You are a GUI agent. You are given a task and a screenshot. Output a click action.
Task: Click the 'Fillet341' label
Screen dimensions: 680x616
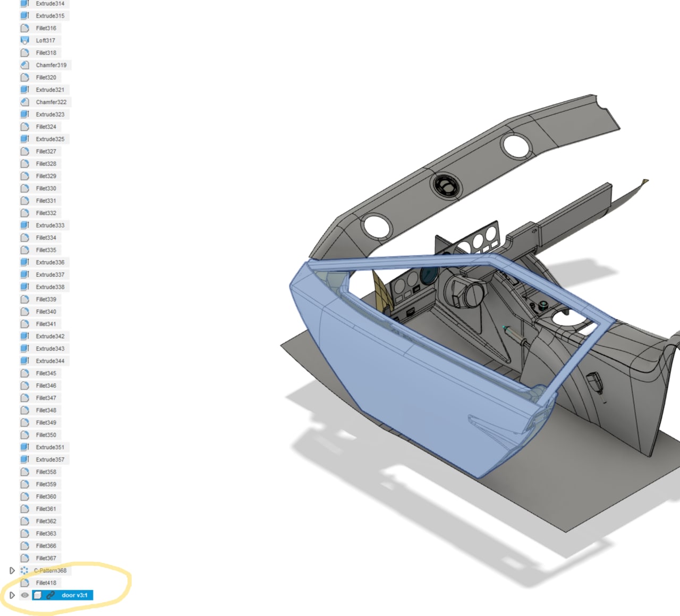coord(46,324)
